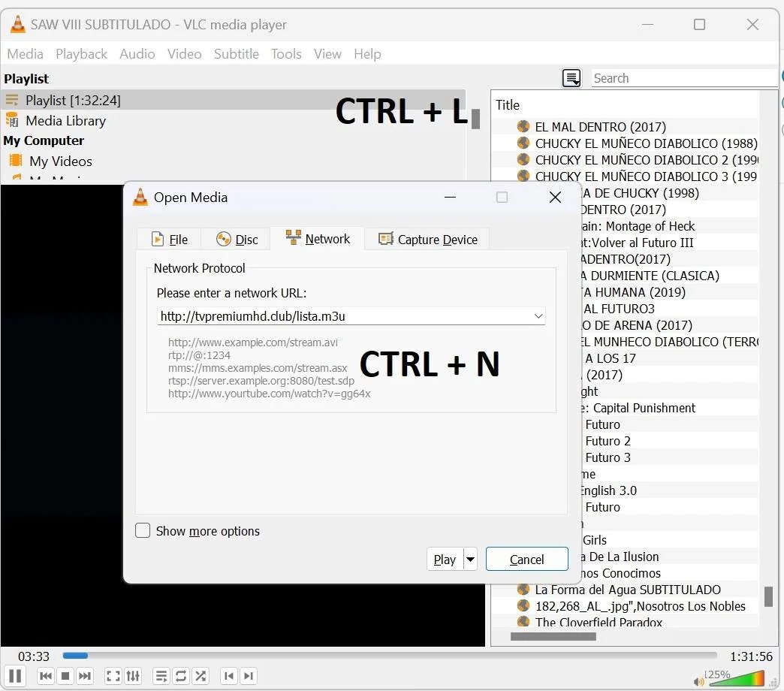Select Playlist [1:32:24] in sidebar
The height and width of the screenshot is (691, 784).
click(233, 100)
